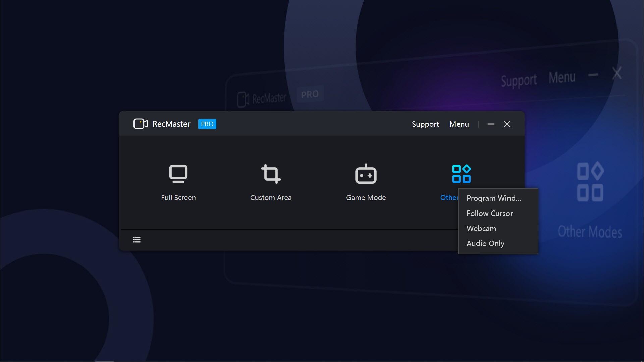The width and height of the screenshot is (644, 362).
Task: Click the Other Modes grid icon
Action: point(462,173)
